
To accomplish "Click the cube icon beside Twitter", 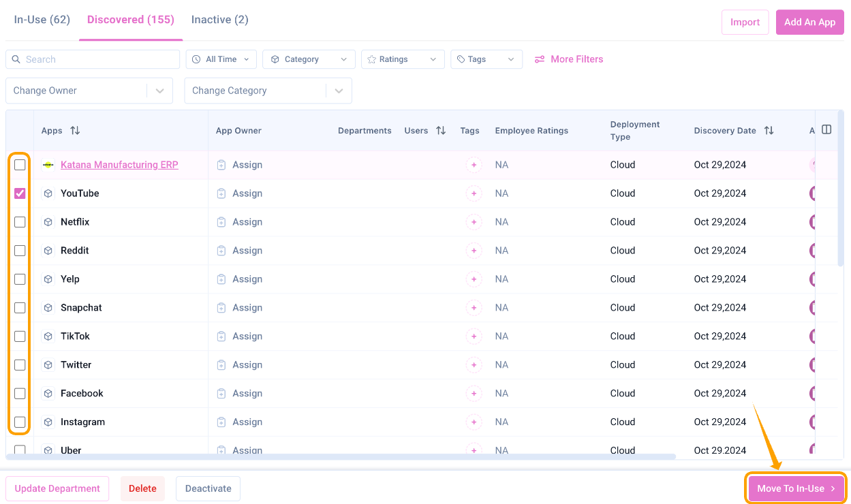I will click(48, 365).
